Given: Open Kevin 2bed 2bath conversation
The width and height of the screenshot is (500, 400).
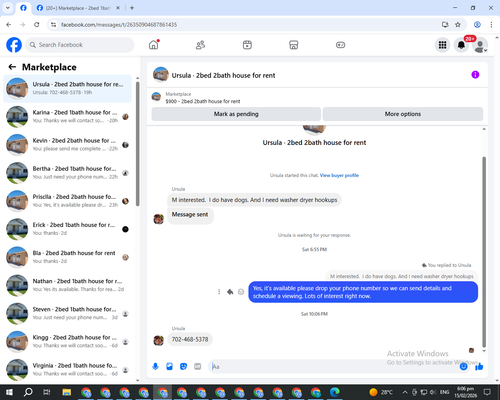Looking at the screenshot, I should tap(67, 145).
